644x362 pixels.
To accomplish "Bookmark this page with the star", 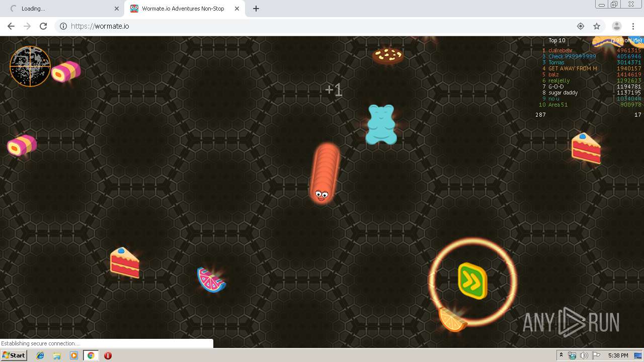I will coord(597,26).
